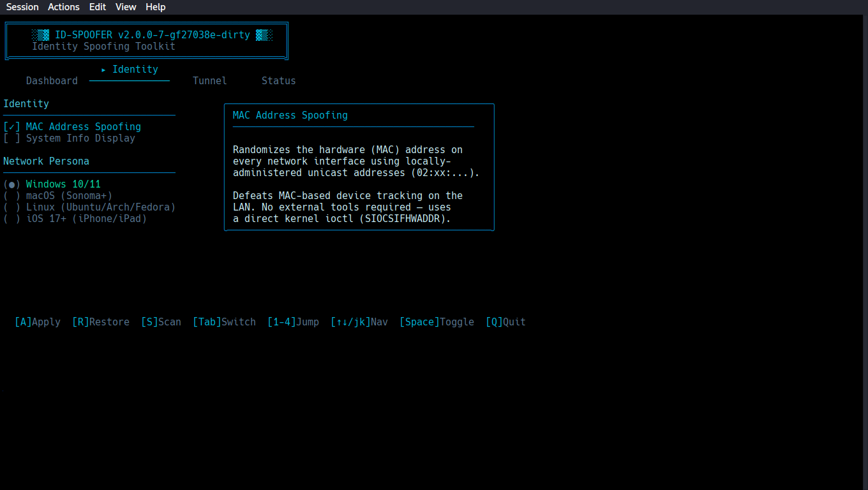Click the [Tab]Switch hint
The height and width of the screenshot is (490, 868).
pyautogui.click(x=224, y=322)
